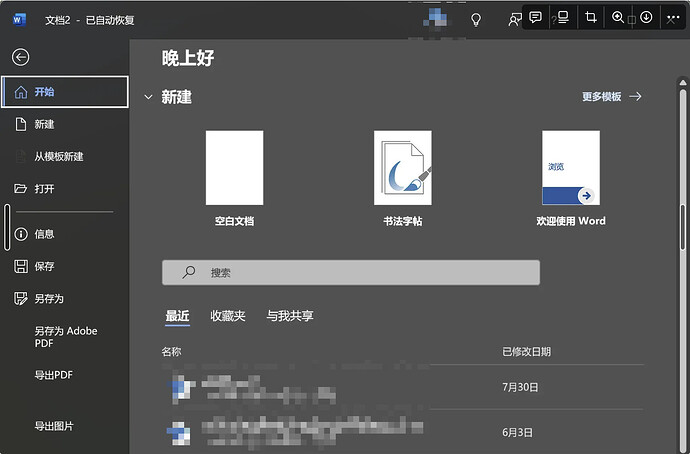Click the back arrow button
Screen dimensions: 690x454
click(x=21, y=57)
